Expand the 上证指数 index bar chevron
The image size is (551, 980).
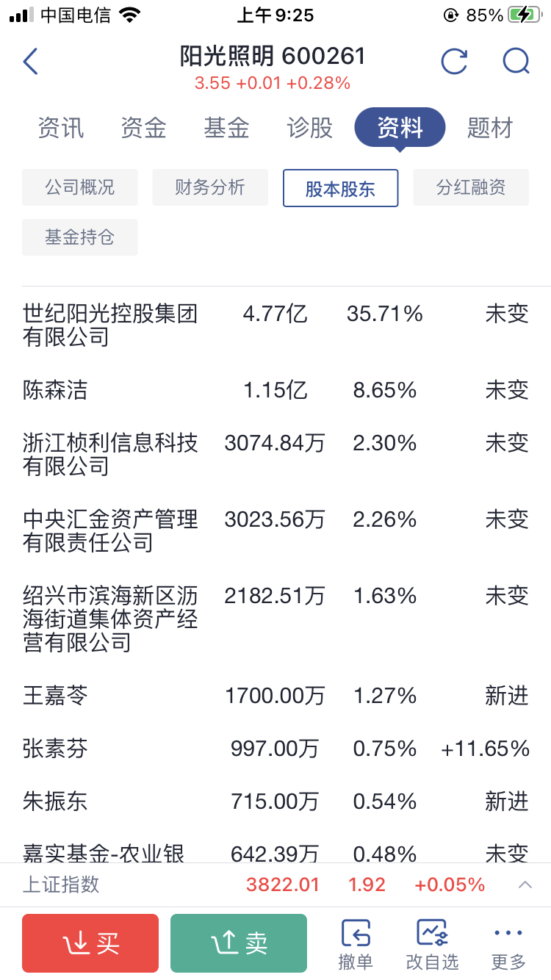(x=525, y=884)
